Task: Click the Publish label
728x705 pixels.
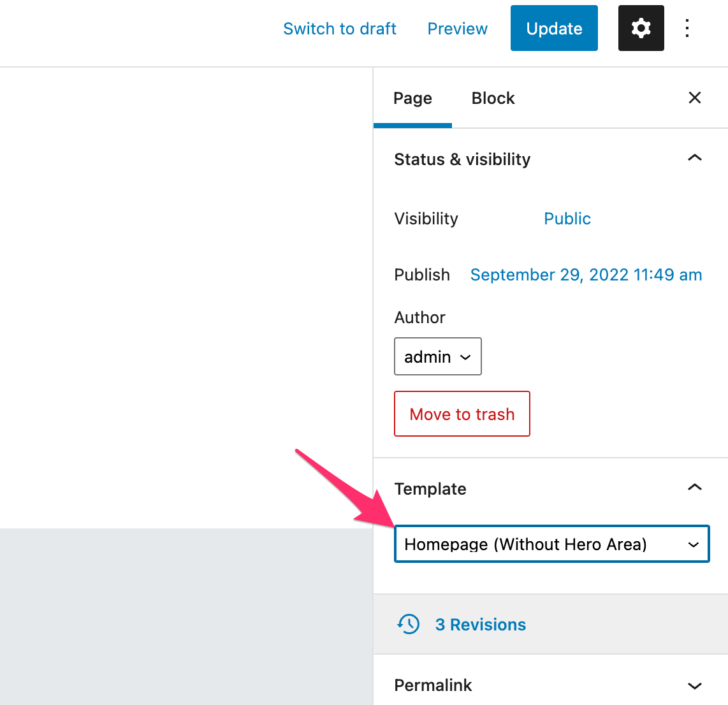Action: [421, 275]
